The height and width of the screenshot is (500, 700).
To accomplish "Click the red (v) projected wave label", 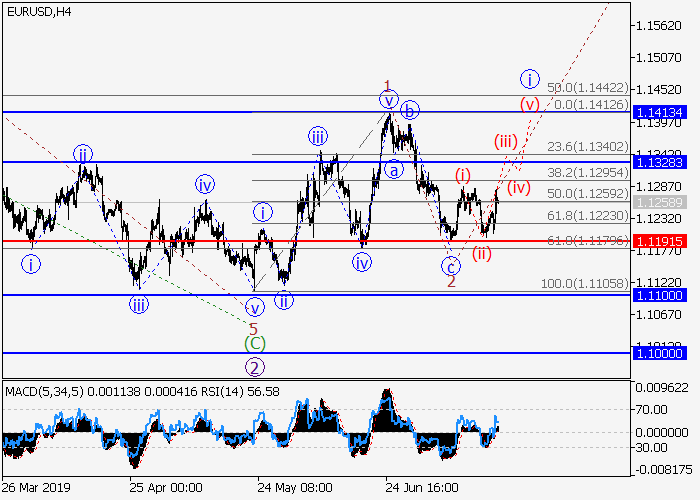I will (x=529, y=103).
